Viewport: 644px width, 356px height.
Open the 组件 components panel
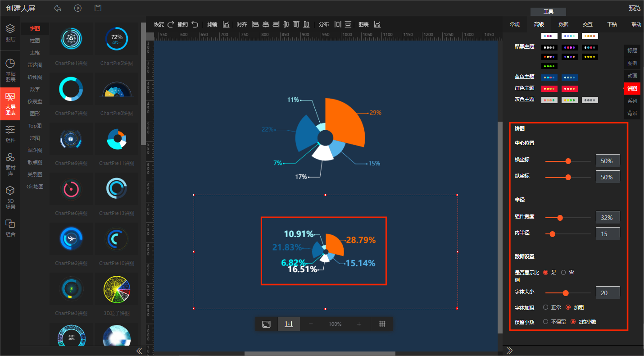(x=10, y=134)
